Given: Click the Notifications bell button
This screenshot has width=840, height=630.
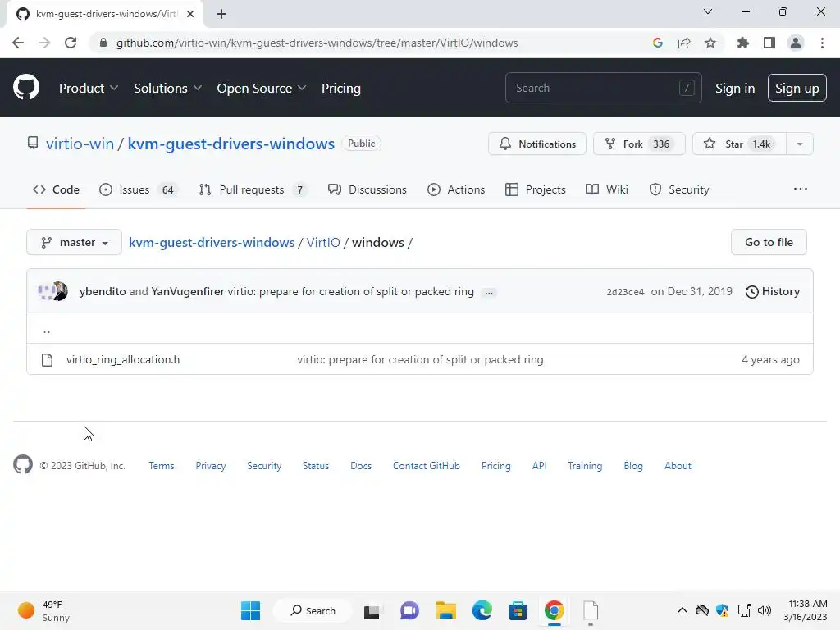Looking at the screenshot, I should pos(536,144).
